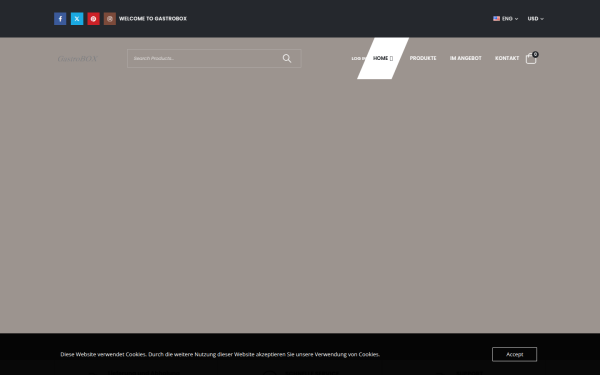Open the X (Twitter) social icon
This screenshot has width=600, height=375.
pyautogui.click(x=77, y=19)
